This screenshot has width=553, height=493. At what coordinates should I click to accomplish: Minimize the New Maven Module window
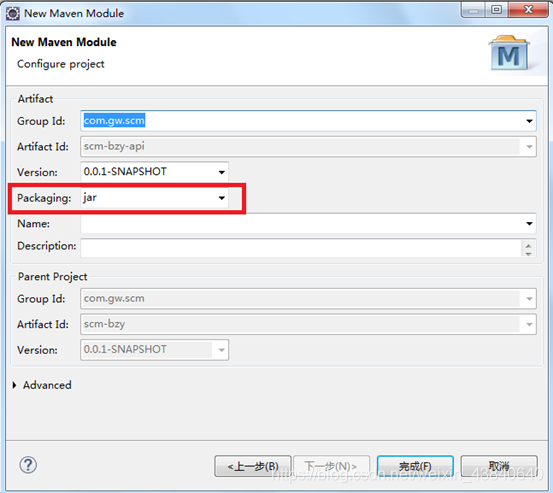coord(473,10)
